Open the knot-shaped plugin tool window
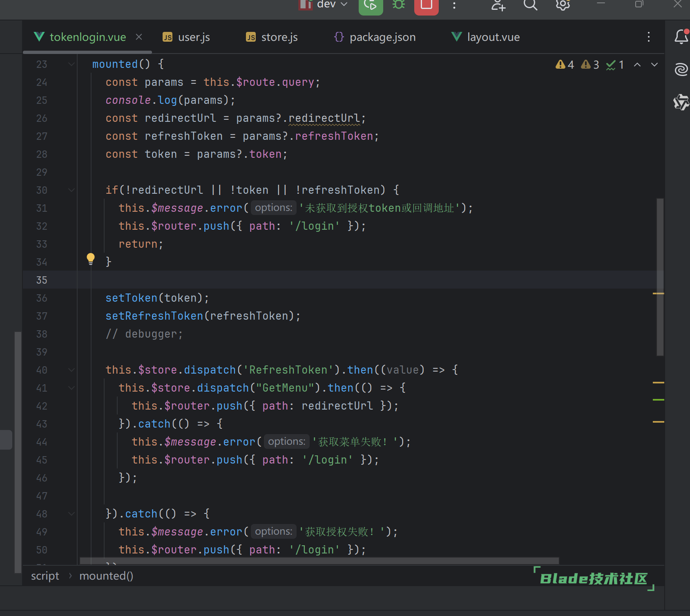The width and height of the screenshot is (690, 616). 681,102
